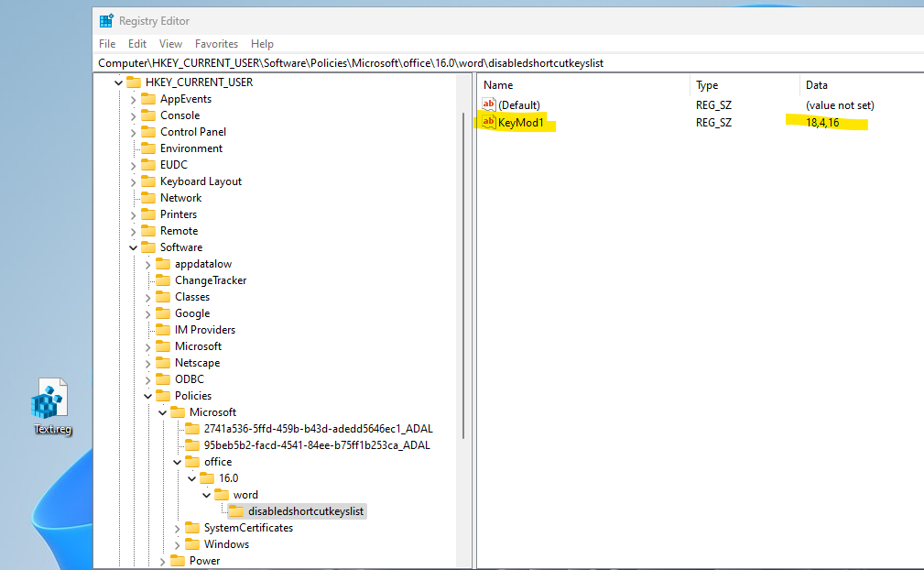The width and height of the screenshot is (924, 570).
Task: Select the Text.reg file on desktop
Action: point(52,406)
